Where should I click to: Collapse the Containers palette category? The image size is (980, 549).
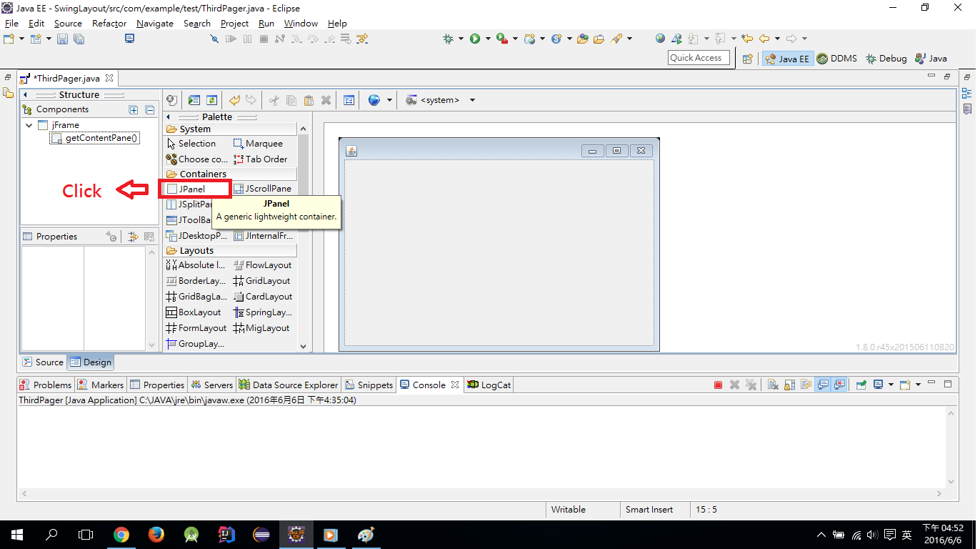[x=230, y=174]
